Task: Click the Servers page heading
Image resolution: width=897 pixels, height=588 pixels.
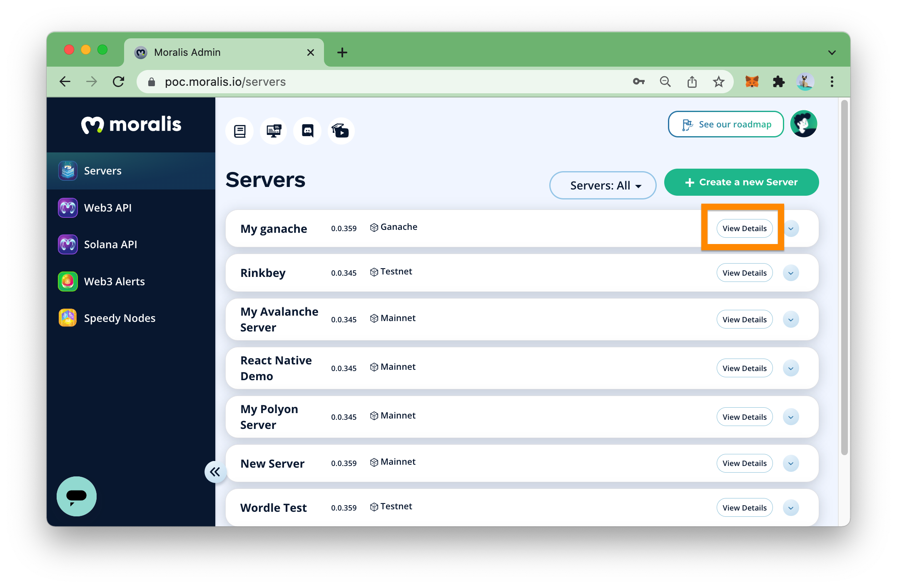Action: [266, 180]
